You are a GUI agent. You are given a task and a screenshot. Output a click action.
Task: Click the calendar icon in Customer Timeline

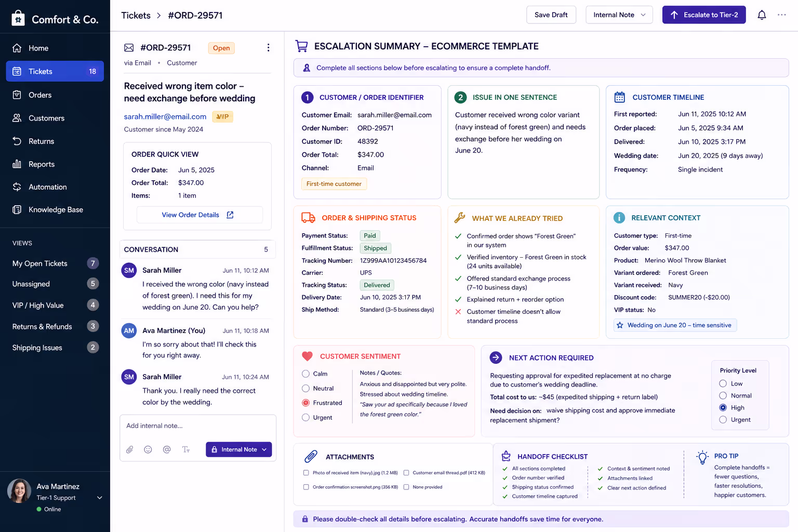pos(620,97)
